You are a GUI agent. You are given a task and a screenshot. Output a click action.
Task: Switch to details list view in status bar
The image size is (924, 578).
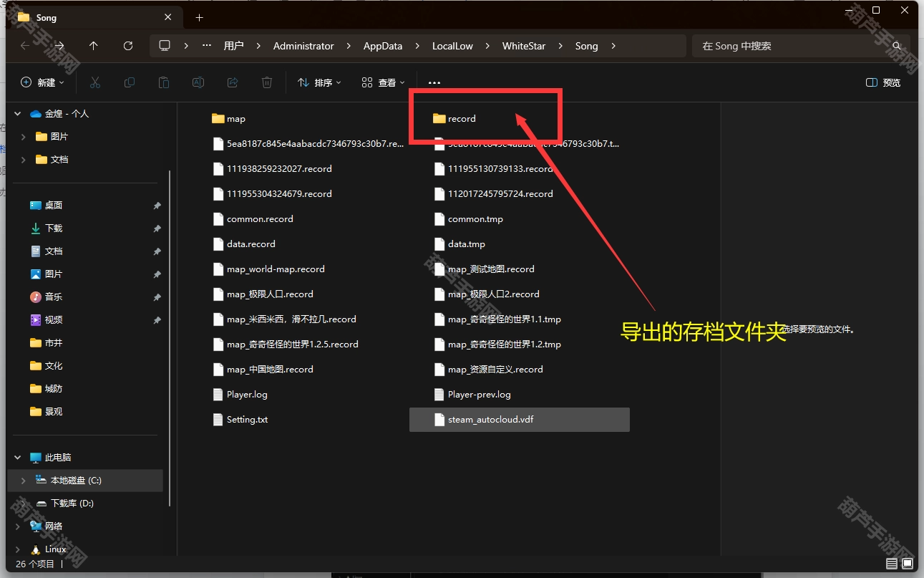[x=892, y=564]
